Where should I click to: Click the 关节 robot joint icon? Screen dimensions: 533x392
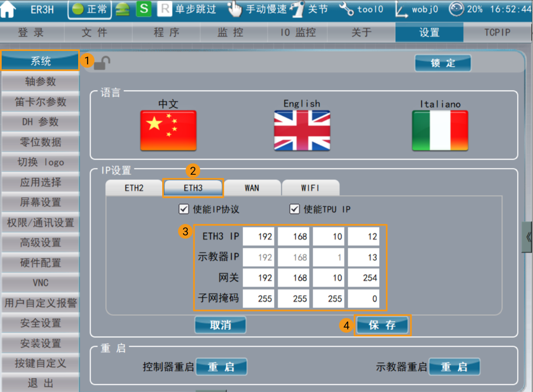coord(297,10)
